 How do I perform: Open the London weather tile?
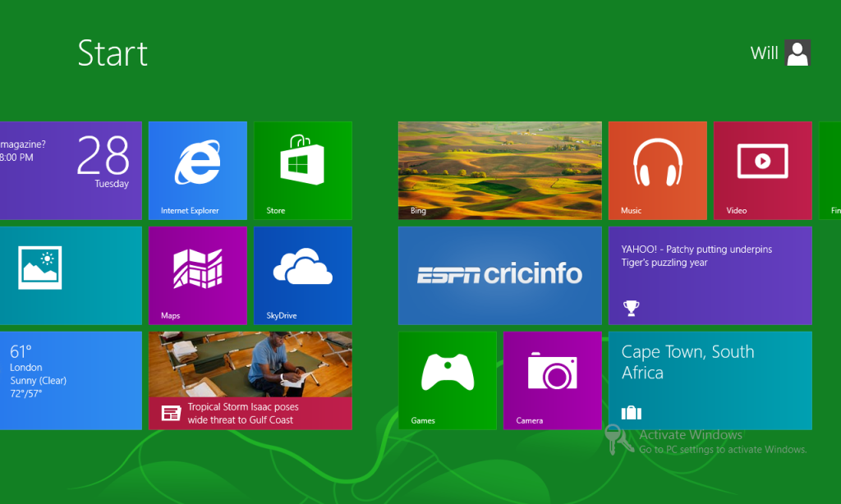(71, 381)
